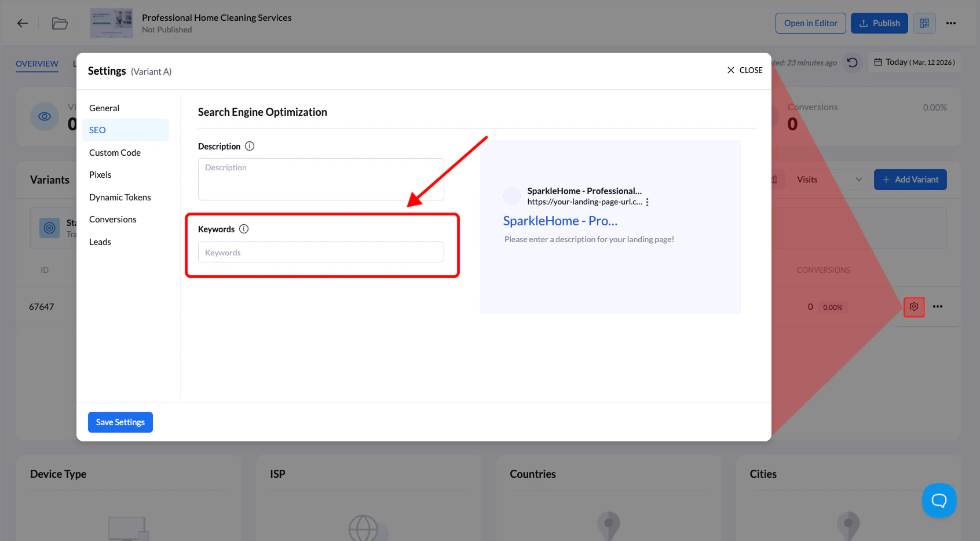Select the General settings section
980x541 pixels.
(126, 108)
